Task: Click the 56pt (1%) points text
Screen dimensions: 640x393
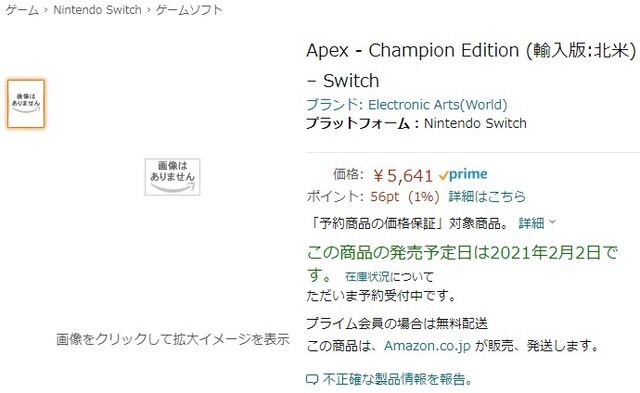Action: pyautogui.click(x=405, y=197)
